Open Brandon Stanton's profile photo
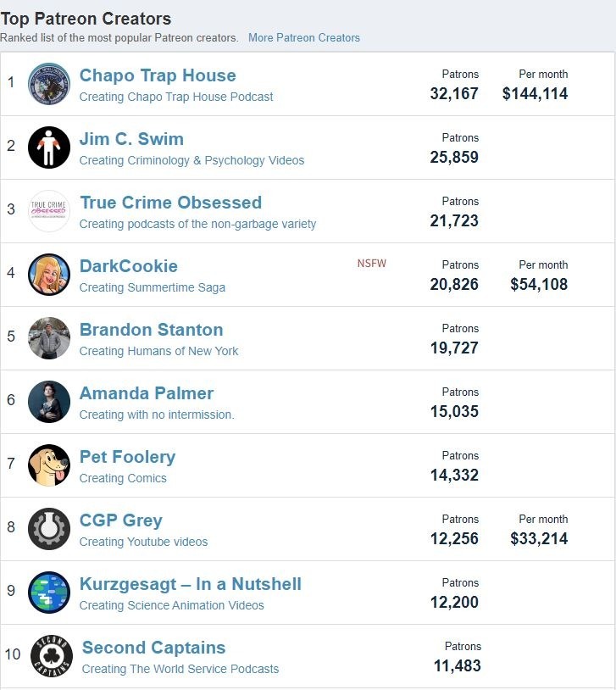Image resolution: width=616 pixels, height=690 pixels. pyautogui.click(x=49, y=338)
